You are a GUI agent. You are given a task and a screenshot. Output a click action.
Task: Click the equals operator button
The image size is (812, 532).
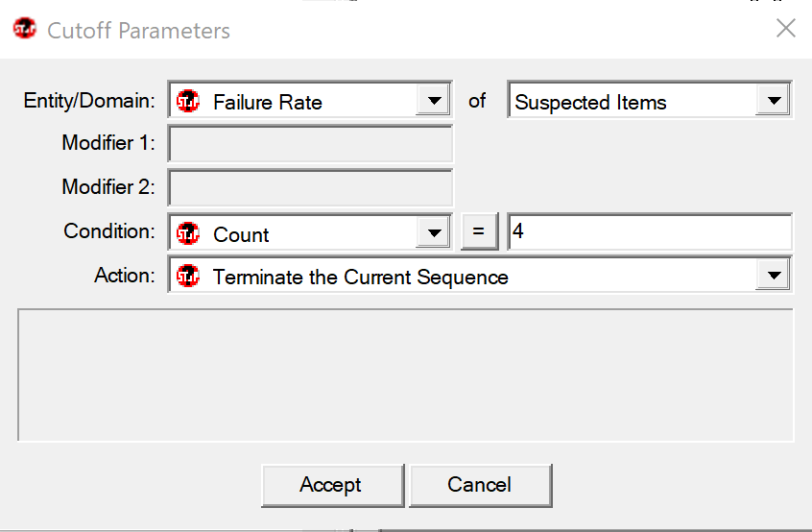[x=479, y=231]
